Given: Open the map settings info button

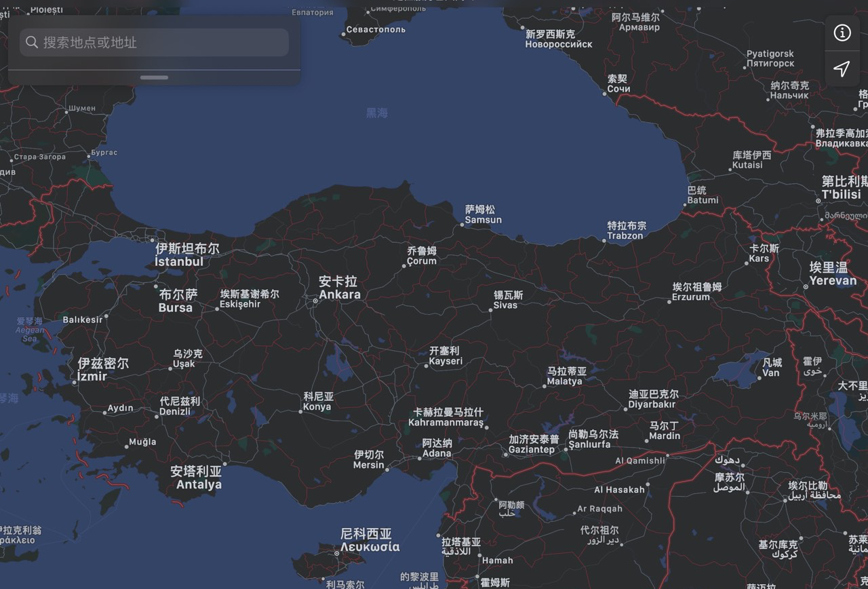Looking at the screenshot, I should (842, 33).
